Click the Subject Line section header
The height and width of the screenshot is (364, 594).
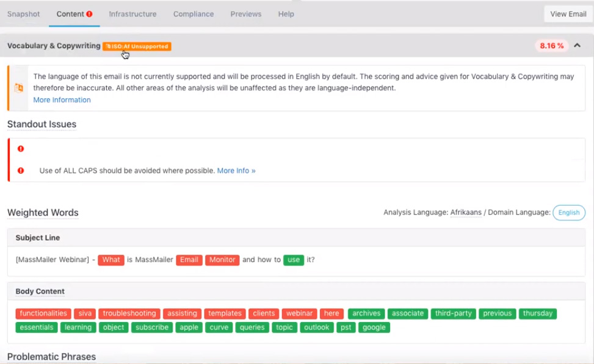[296, 238]
